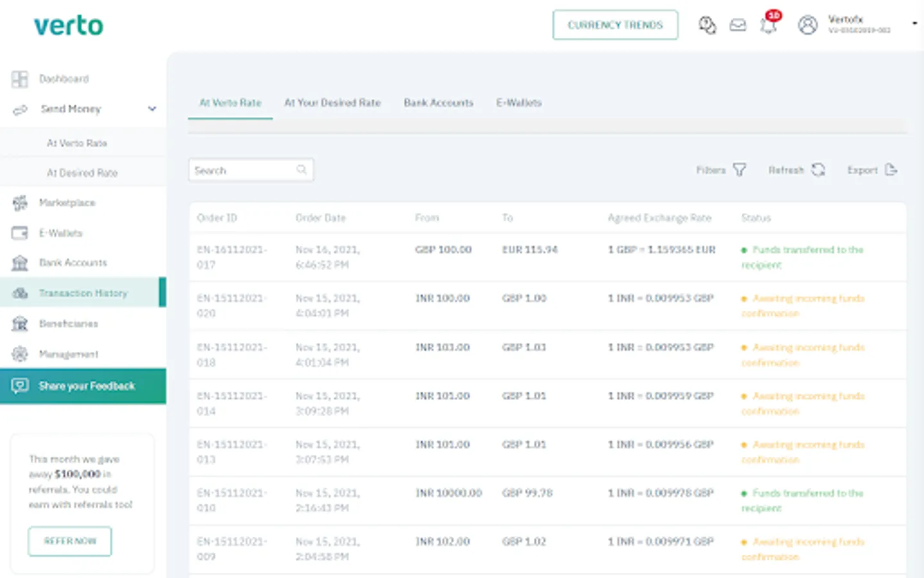Click the E-Wallets wallet icon in sidebar

(20, 233)
